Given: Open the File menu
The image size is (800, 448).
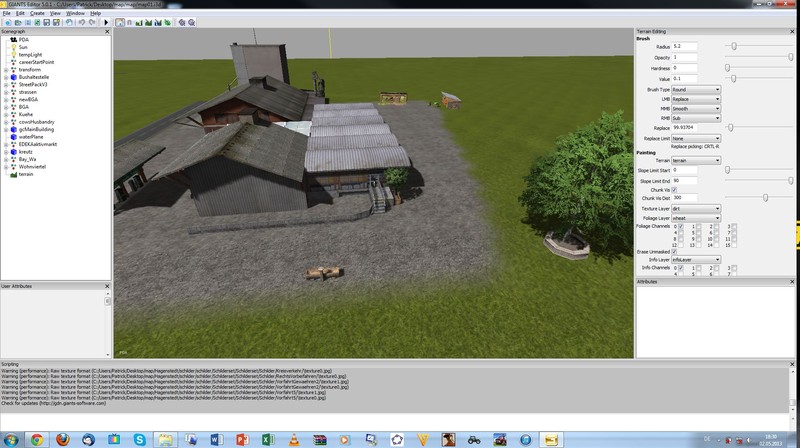Looking at the screenshot, I should (7, 13).
